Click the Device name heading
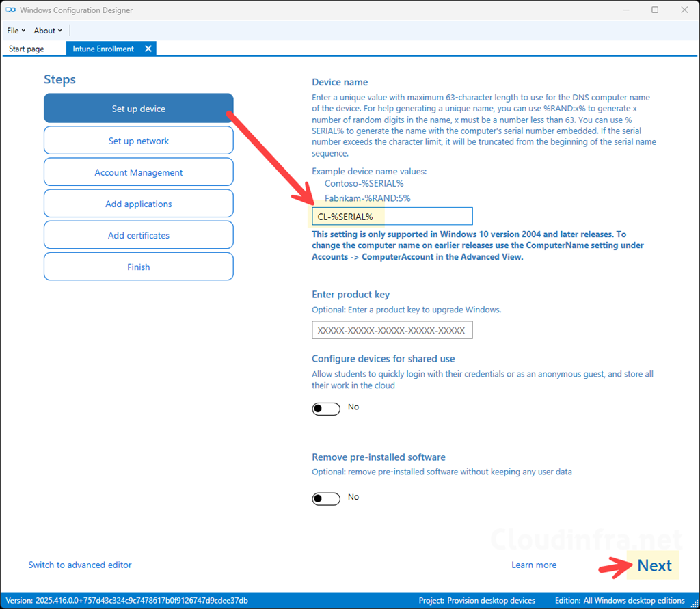Image resolution: width=700 pixels, height=609 pixels. (340, 82)
